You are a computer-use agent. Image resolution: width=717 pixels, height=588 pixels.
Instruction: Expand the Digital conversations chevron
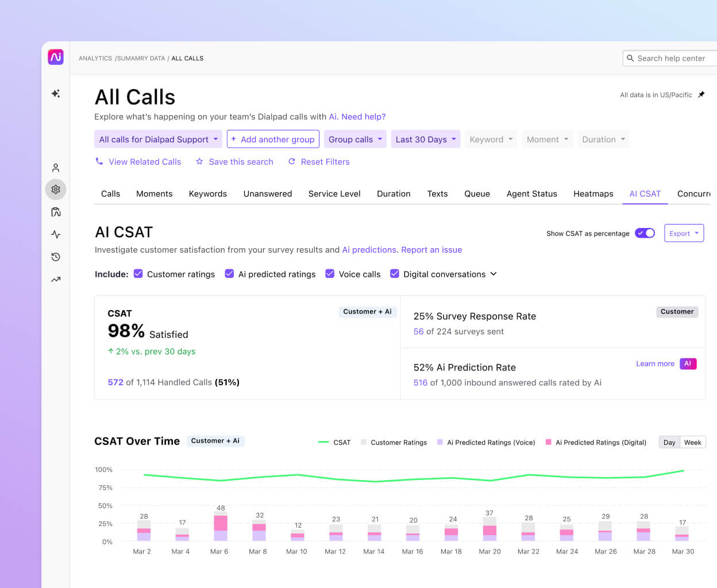tap(493, 274)
